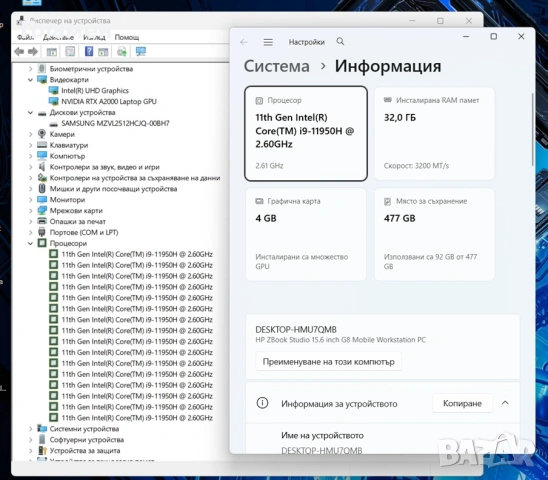Screen dimensions: 548x480
Task: Click Back arrow in Device Manager toolbar
Action: coord(19,52)
